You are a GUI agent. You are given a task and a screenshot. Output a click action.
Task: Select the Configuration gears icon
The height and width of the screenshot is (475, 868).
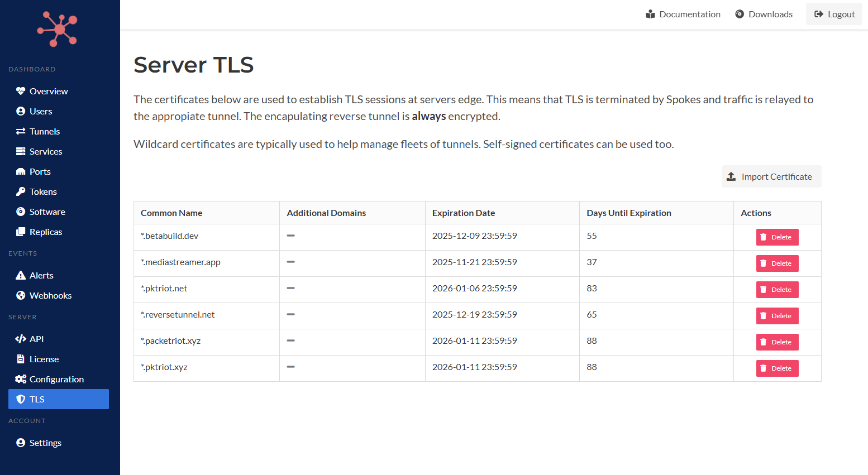(x=21, y=379)
